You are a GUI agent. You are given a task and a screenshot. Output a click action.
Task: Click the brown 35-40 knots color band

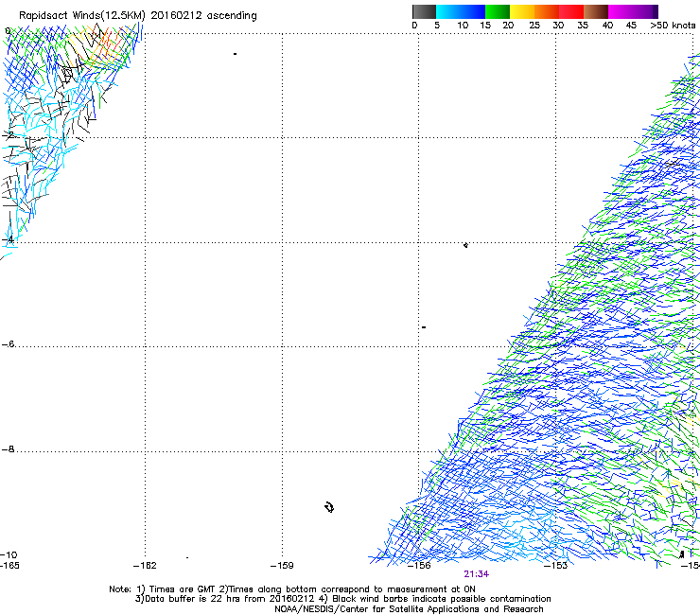point(596,11)
